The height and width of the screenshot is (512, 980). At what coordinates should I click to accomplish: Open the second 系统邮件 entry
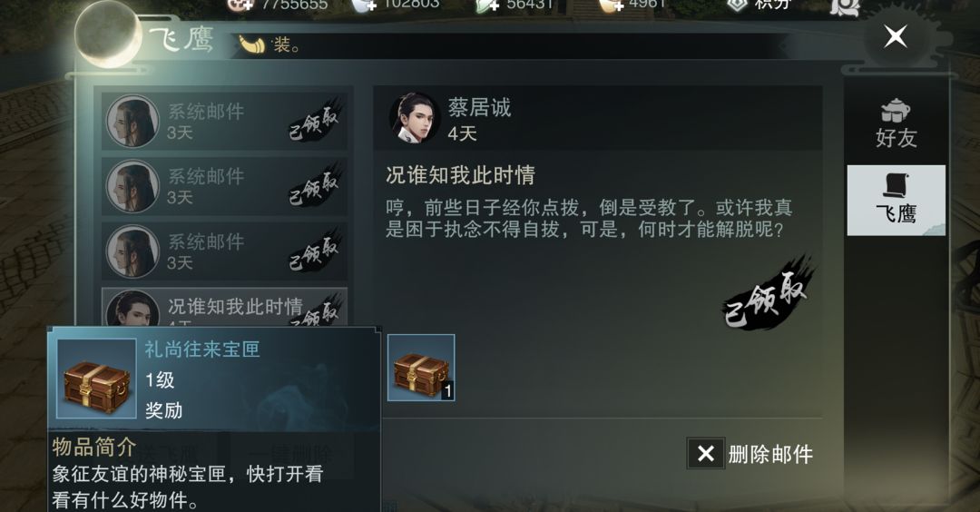[x=224, y=186]
